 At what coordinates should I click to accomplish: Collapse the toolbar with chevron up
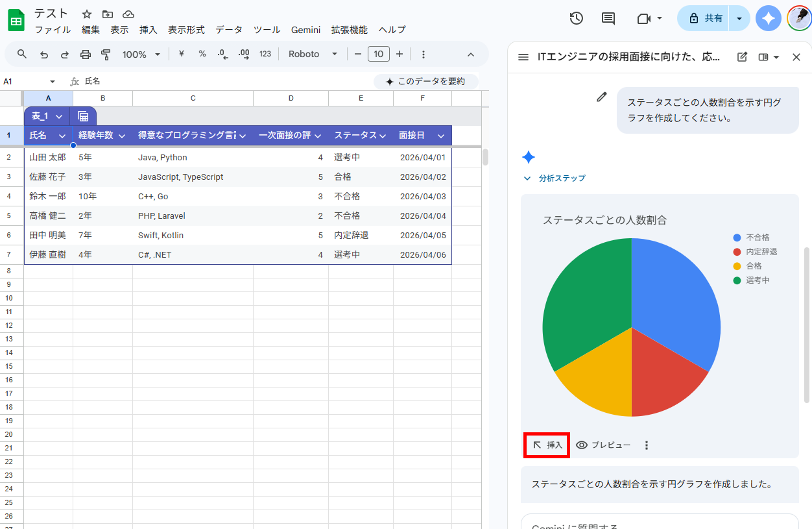[471, 55]
